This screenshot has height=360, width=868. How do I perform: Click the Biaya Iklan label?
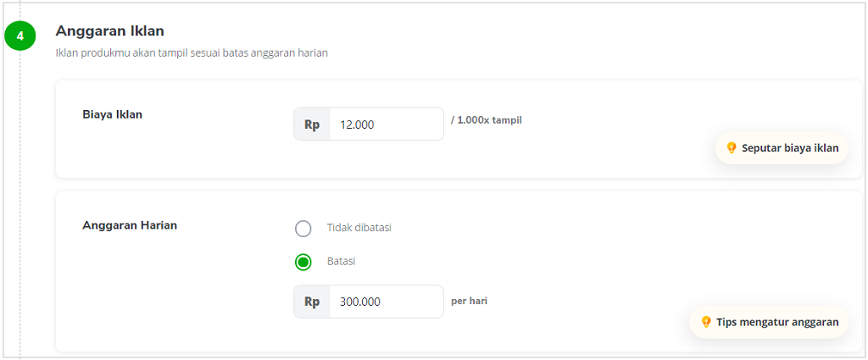(x=113, y=114)
